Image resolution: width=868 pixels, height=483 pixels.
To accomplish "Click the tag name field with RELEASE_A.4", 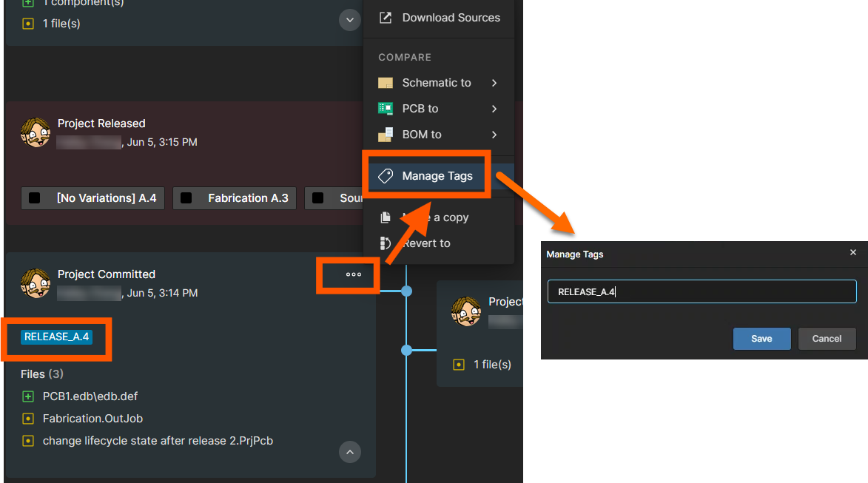I will 702,291.
